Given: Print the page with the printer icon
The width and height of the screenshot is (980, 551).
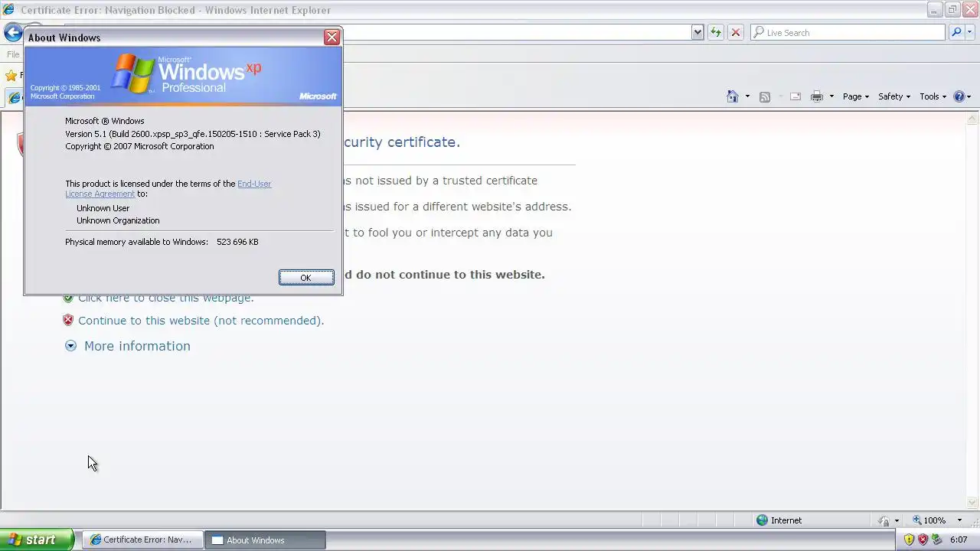Looking at the screenshot, I should pyautogui.click(x=817, y=96).
